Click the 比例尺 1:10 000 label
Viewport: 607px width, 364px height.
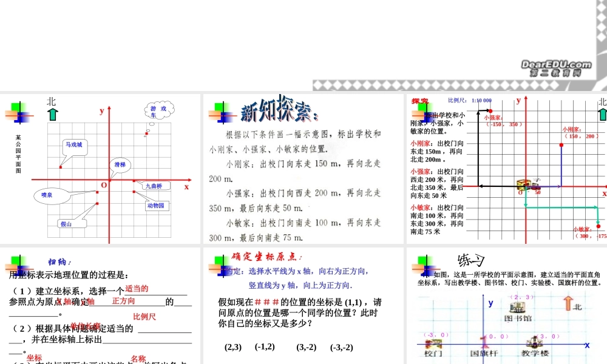click(470, 100)
